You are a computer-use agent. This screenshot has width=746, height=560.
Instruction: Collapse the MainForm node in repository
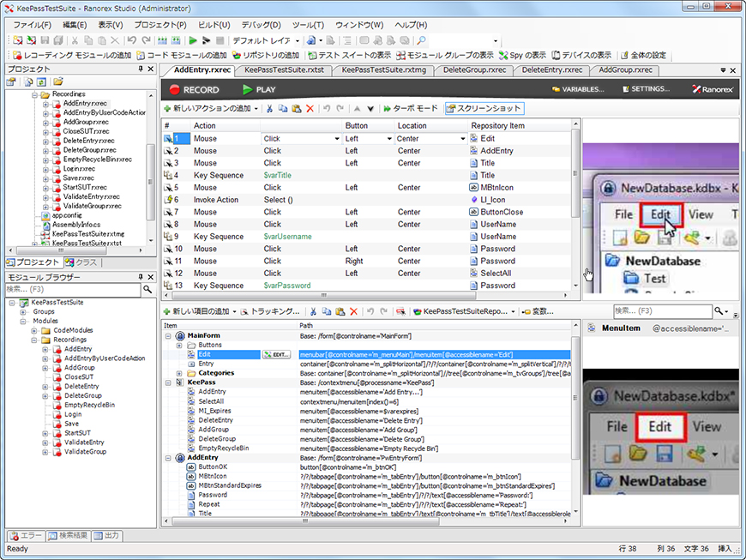coord(168,336)
